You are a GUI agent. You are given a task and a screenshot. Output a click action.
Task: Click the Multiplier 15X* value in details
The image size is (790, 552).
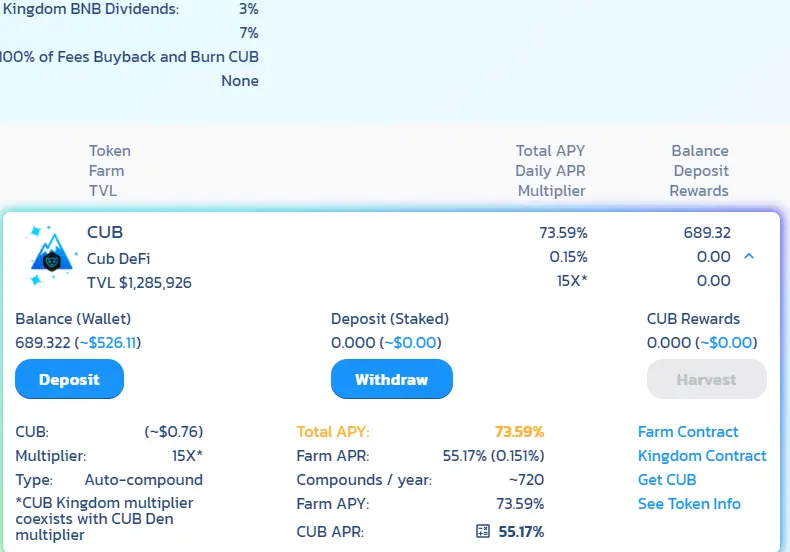click(x=187, y=456)
